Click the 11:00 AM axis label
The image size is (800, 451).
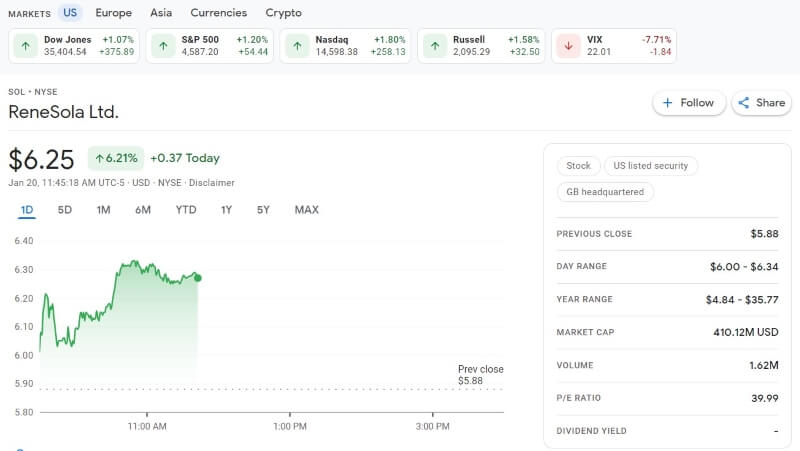click(147, 426)
